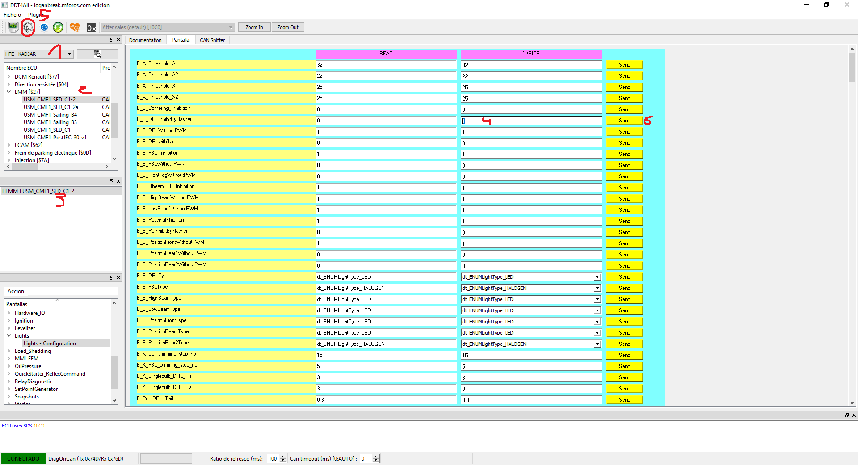Switch to the Pantalla tab
Image resolution: width=868 pixels, height=465 pixels.
pyautogui.click(x=181, y=40)
